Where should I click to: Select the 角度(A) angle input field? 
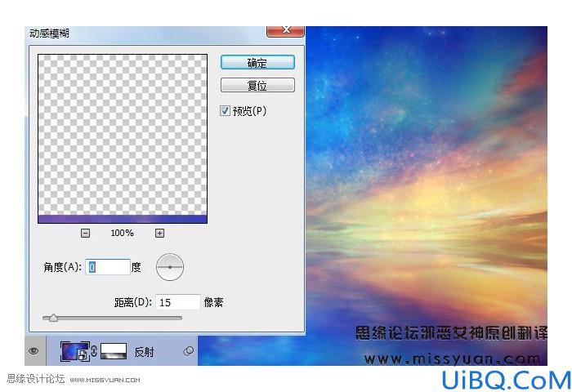tap(108, 267)
